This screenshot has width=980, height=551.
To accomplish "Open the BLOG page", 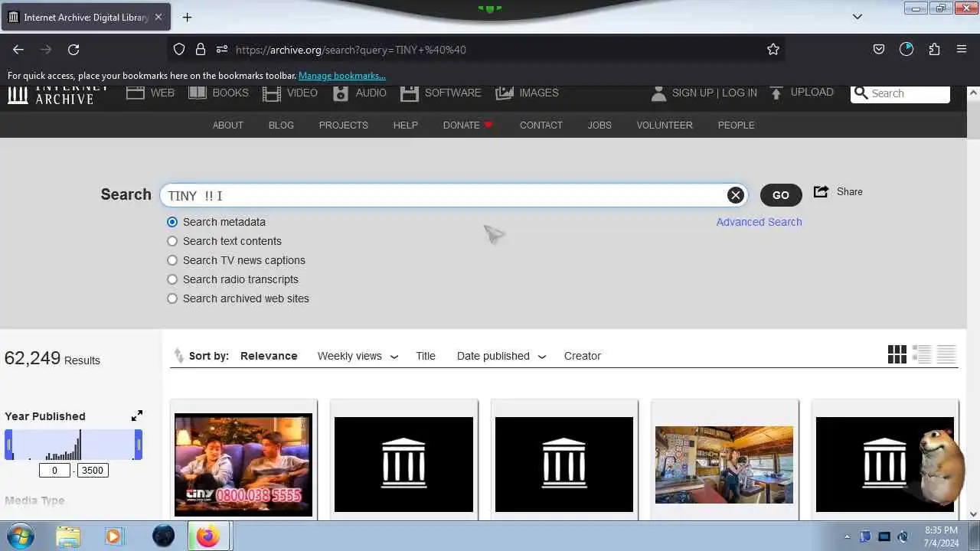I will point(281,125).
